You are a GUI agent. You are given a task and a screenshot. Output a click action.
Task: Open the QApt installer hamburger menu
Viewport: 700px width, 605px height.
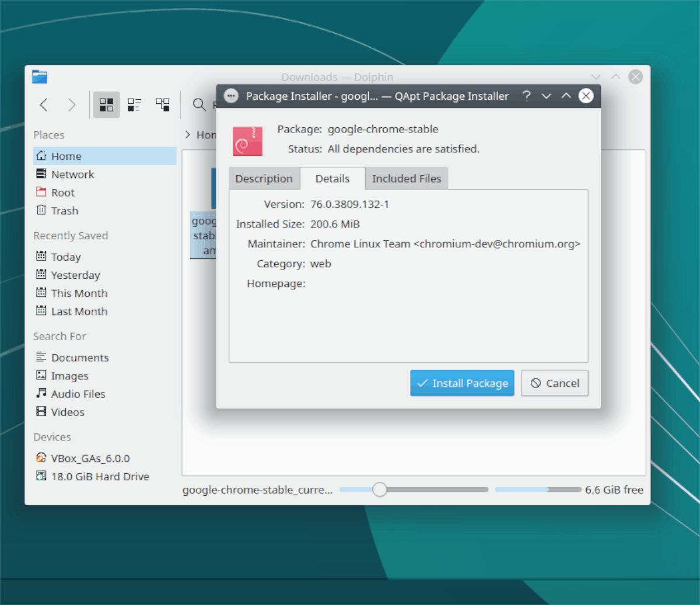pos(231,96)
